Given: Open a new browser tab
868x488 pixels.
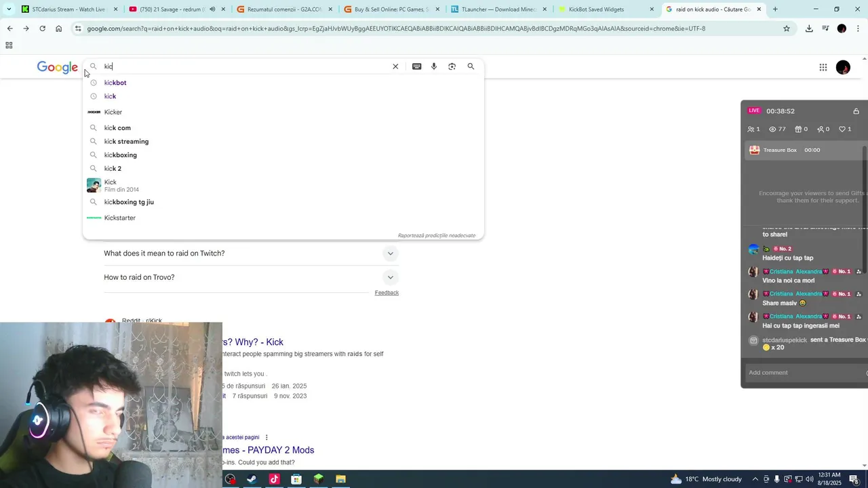Looking at the screenshot, I should pyautogui.click(x=775, y=9).
